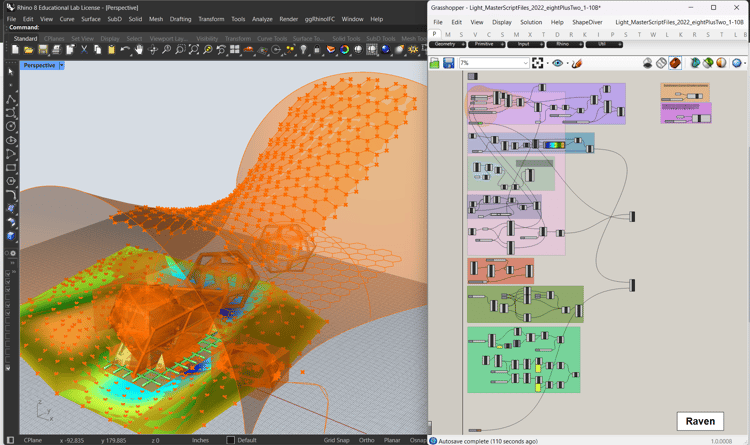This screenshot has height=445, width=750.
Task: Open the Grasshopper file with green folder icon
Action: (434, 63)
